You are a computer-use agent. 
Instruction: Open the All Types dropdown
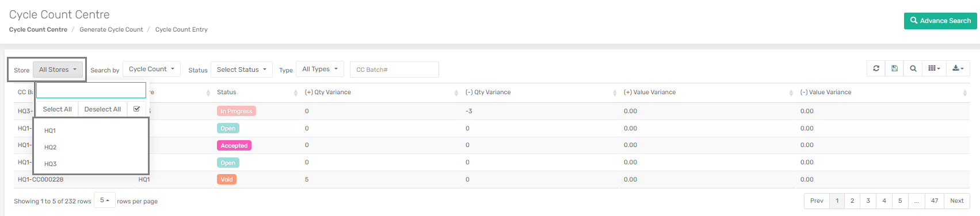pyautogui.click(x=320, y=69)
